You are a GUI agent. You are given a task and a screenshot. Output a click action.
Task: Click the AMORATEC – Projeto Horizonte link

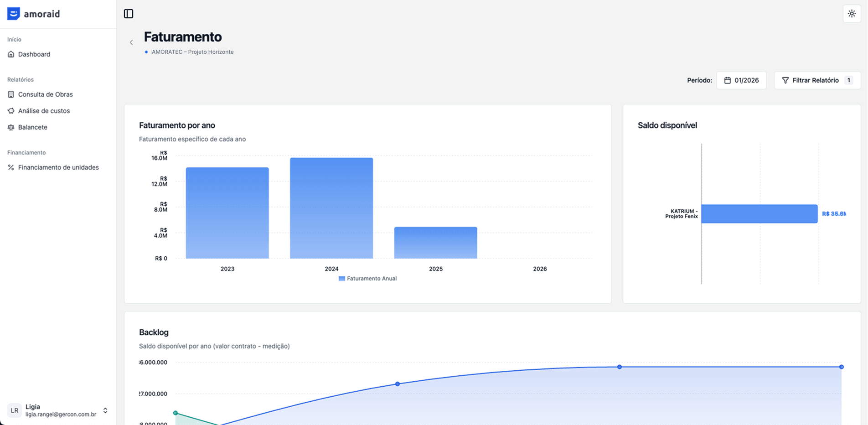(192, 52)
